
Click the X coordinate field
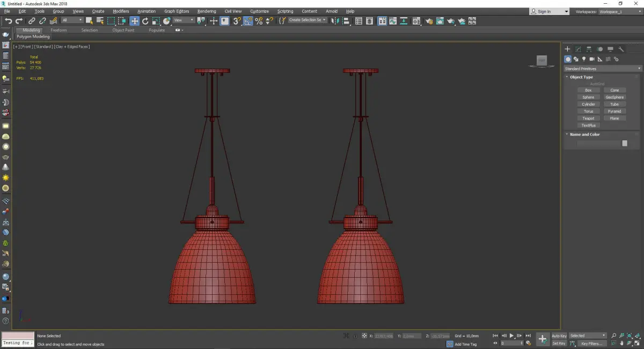(x=383, y=336)
